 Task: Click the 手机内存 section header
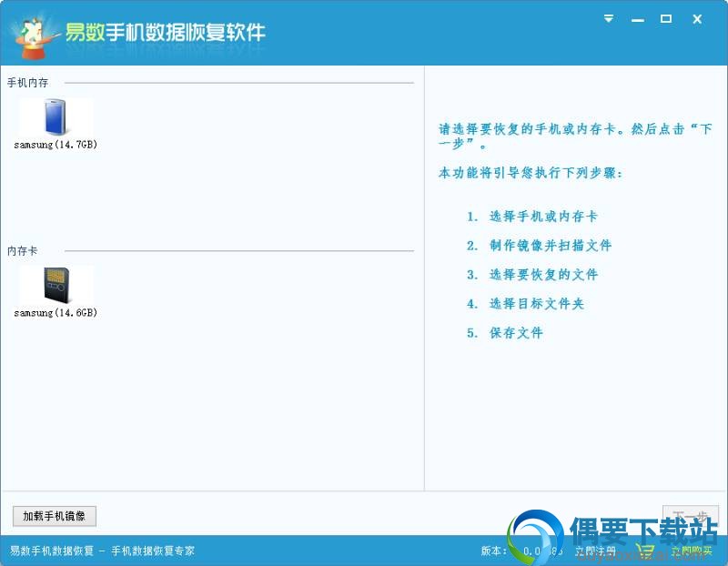[27, 83]
